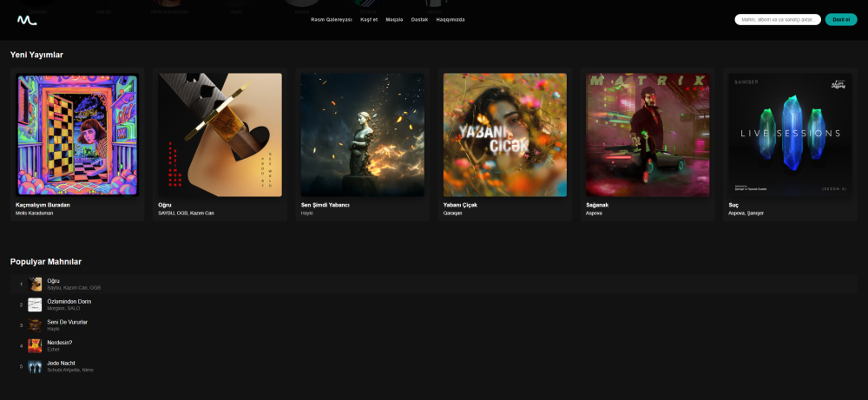Image resolution: width=868 pixels, height=400 pixels.
Task: Click SAYBU, OGB, Kazım Can artist line
Action: (186, 213)
